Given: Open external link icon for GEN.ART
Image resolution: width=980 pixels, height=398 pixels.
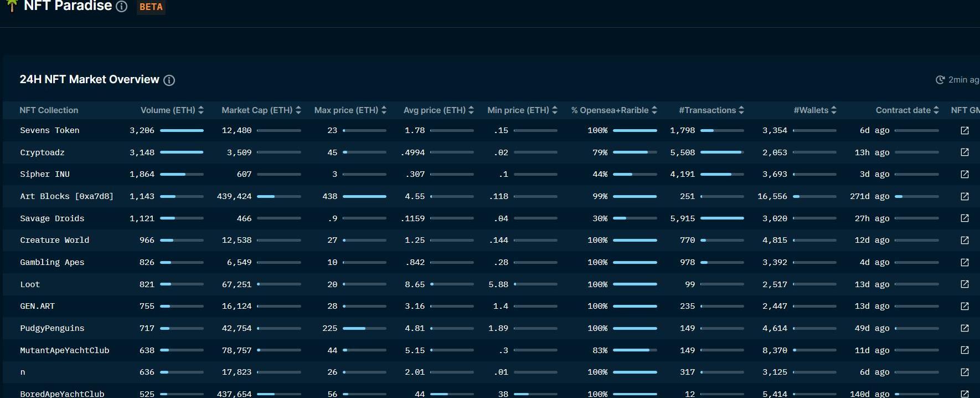Looking at the screenshot, I should click(x=964, y=306).
